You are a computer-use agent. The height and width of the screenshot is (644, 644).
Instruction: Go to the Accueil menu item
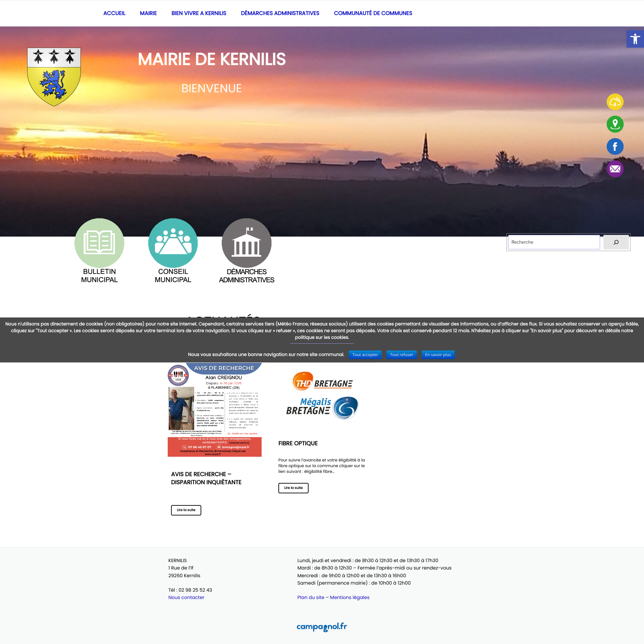click(x=114, y=13)
